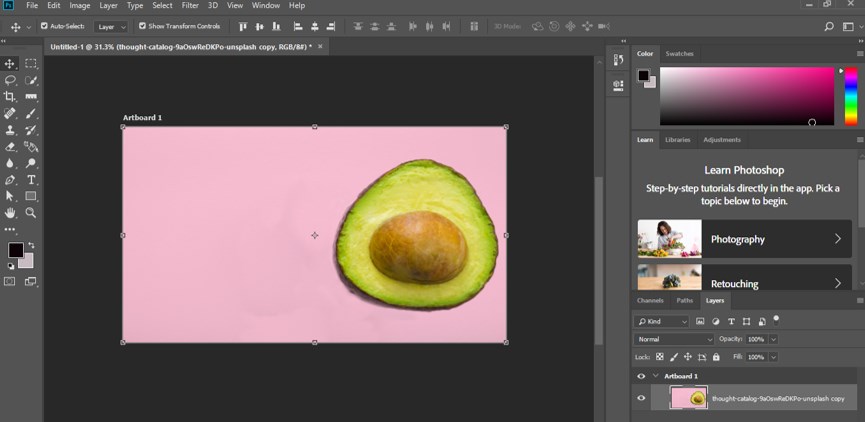Hide the thought-catalog layer visibility eye
865x422 pixels.
point(641,398)
